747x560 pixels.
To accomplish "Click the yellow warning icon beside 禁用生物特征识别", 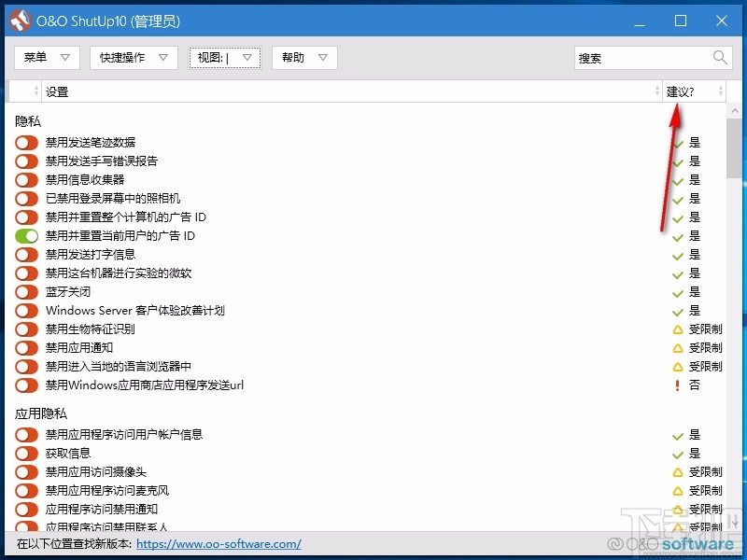I will click(678, 329).
